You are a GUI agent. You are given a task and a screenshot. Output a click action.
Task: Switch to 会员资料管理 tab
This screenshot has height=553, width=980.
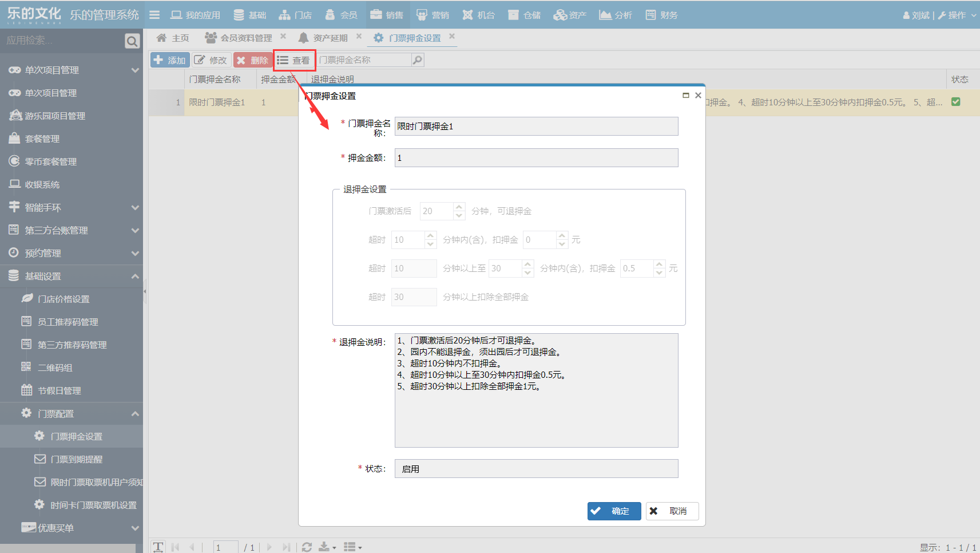coord(239,38)
